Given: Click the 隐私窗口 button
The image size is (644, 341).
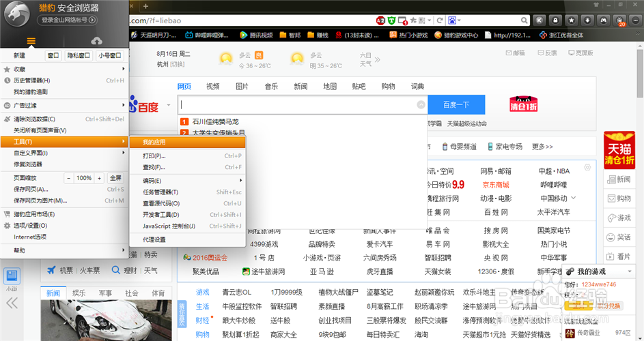Looking at the screenshot, I should click(79, 55).
